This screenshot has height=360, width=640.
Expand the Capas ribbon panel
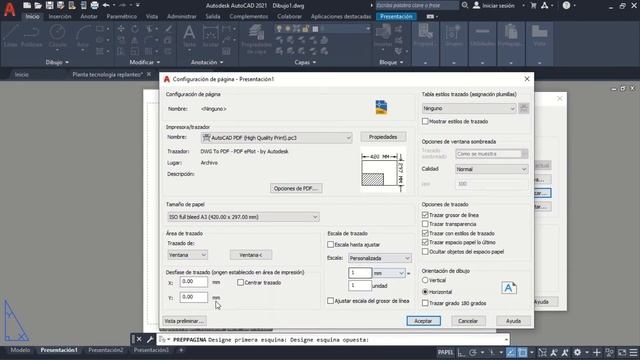tap(305, 62)
